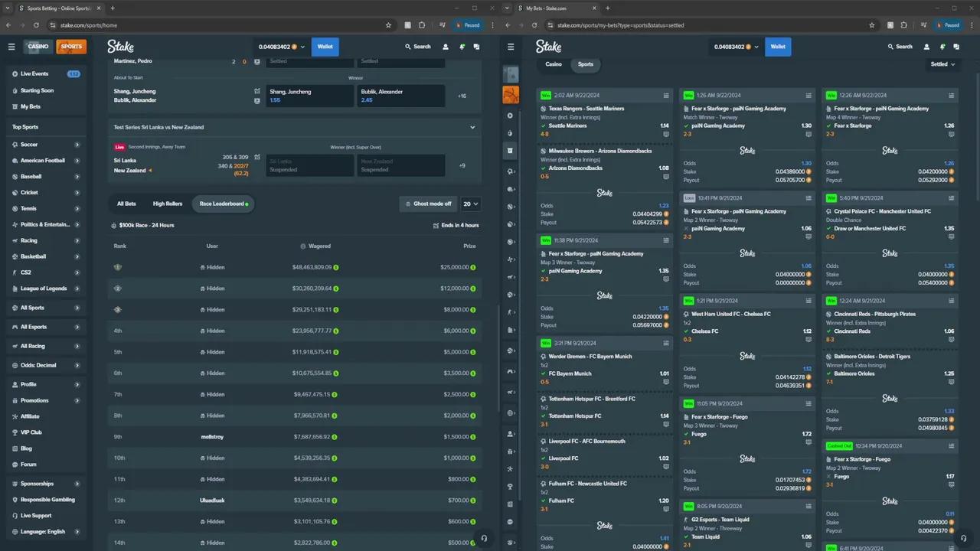Open the 20 rows-per-page dropdown
This screenshot has width=980, height=551.
(x=470, y=204)
